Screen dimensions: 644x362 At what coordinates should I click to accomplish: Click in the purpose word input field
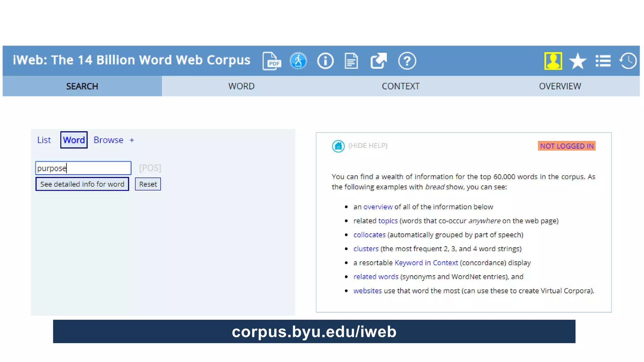(83, 168)
